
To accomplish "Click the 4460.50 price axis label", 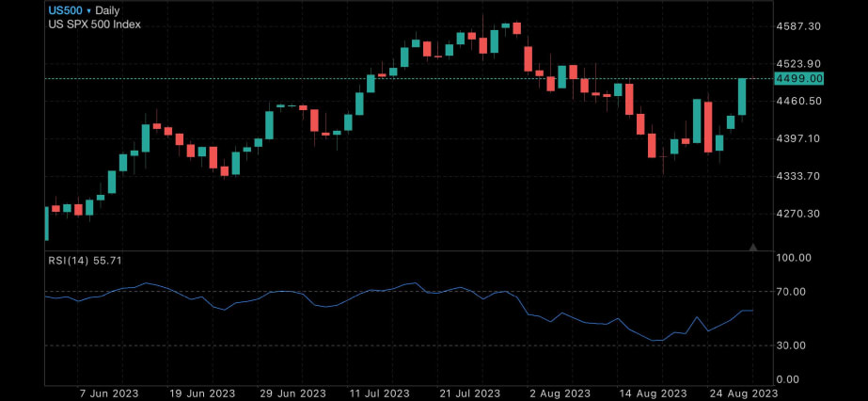I will pyautogui.click(x=799, y=101).
